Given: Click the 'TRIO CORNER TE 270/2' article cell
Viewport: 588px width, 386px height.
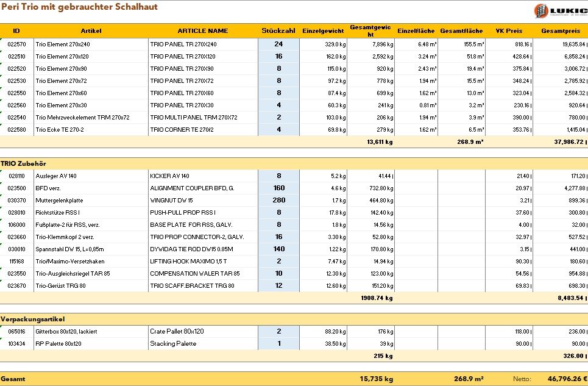Looking at the screenshot, I should click(x=202, y=130).
